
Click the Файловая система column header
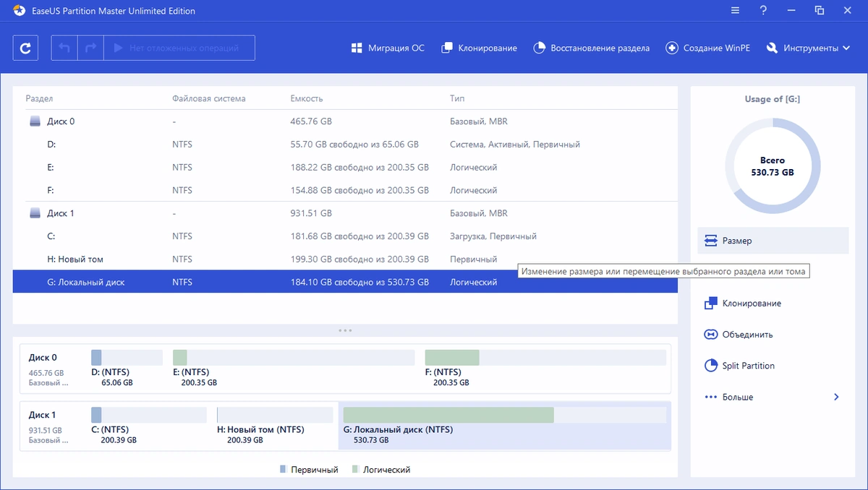coord(209,98)
